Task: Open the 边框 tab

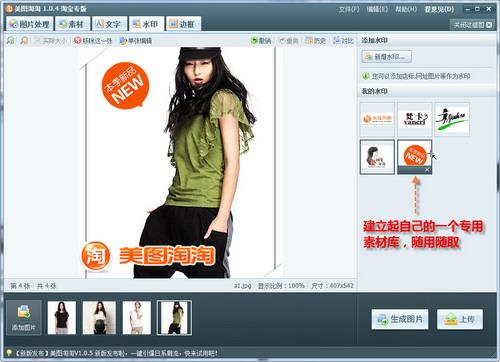Action: pos(183,24)
